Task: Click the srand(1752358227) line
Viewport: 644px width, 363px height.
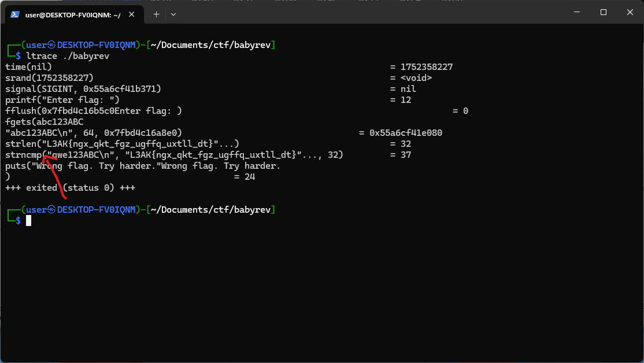Action: tap(49, 78)
